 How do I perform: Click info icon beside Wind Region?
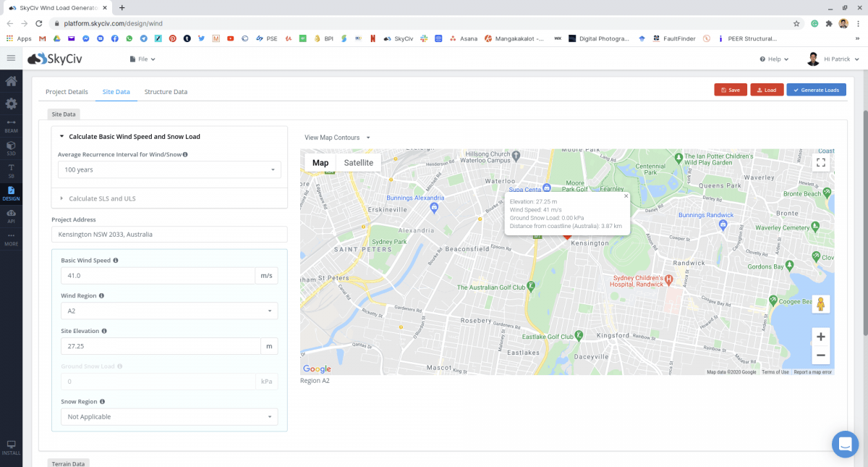(101, 295)
